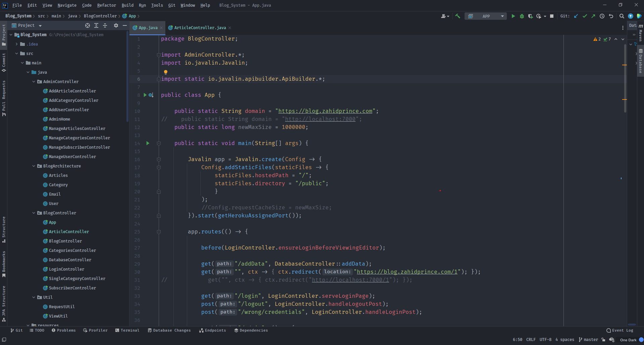Screen dimensions: 644x345
Task: Open the APP run configuration dropdown
Action: tap(486, 16)
